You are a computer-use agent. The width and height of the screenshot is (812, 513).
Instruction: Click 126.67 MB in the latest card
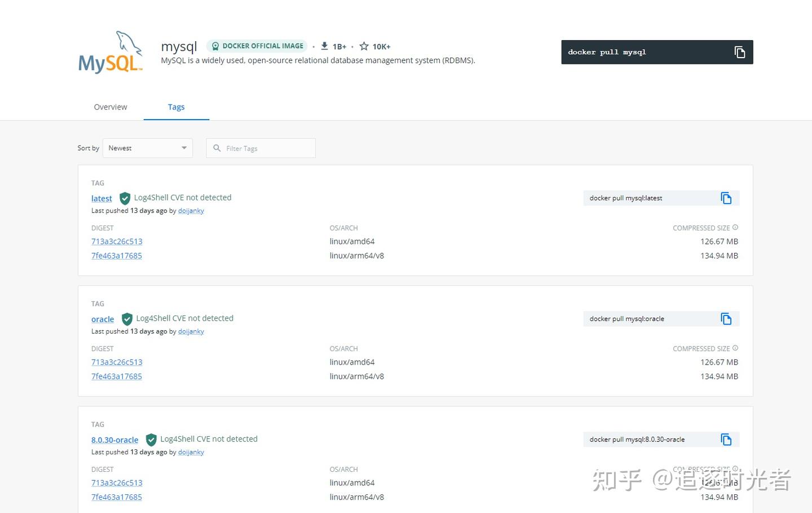coord(719,241)
